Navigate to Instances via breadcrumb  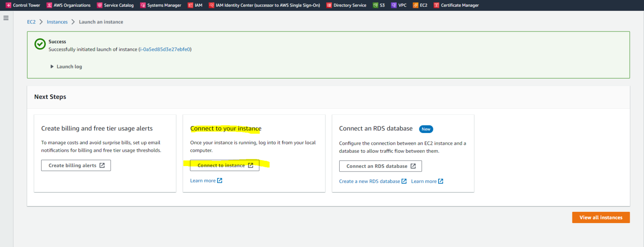(x=57, y=21)
